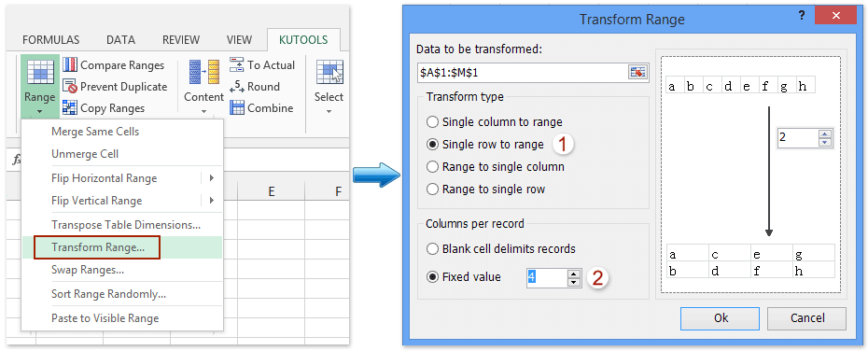The width and height of the screenshot is (868, 351).
Task: Choose Paste to Visible Range menu item
Action: 121,318
